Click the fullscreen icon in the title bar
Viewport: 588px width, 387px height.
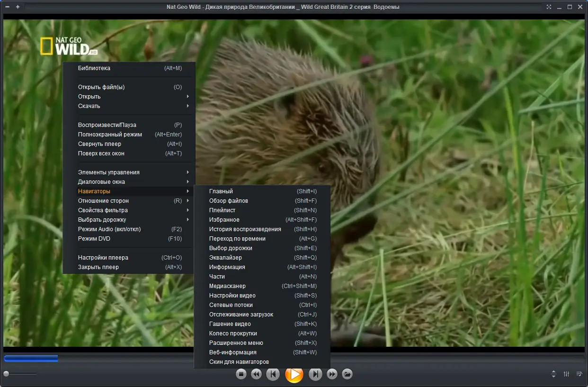pyautogui.click(x=549, y=7)
